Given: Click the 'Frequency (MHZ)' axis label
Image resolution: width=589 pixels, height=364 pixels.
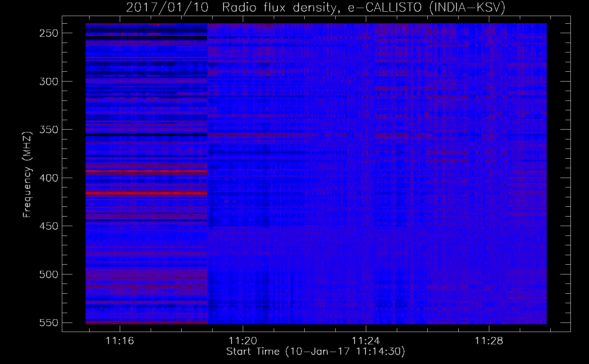Looking at the screenshot, I should tap(27, 174).
